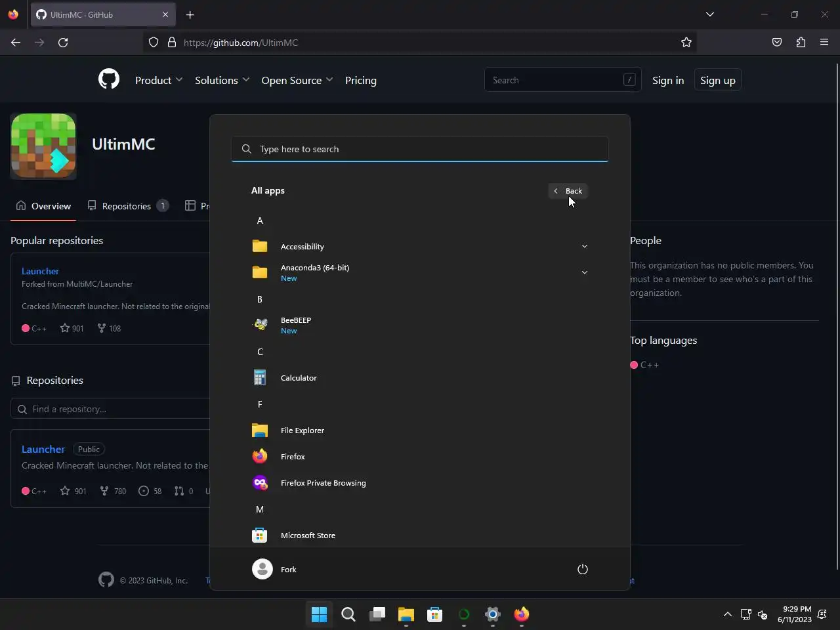840x630 pixels.
Task: Go to the GitHub logo home link
Action: pos(109,79)
